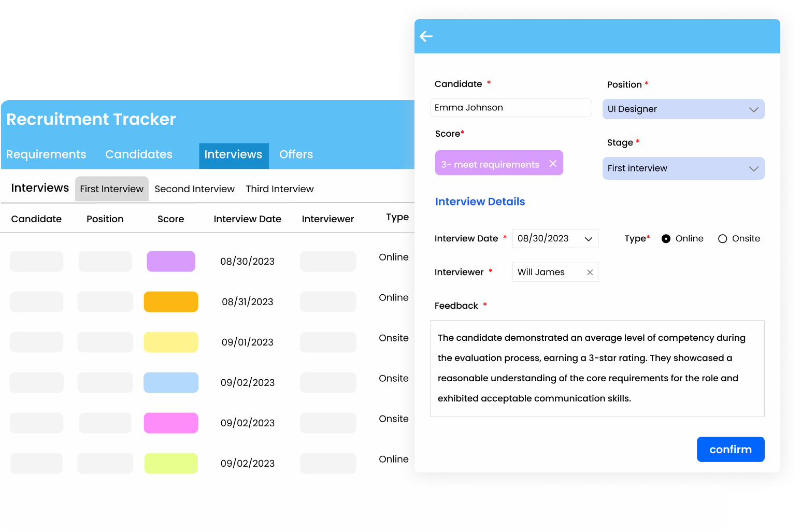801x532 pixels.
Task: Open the Candidates tab
Action: [x=139, y=154]
